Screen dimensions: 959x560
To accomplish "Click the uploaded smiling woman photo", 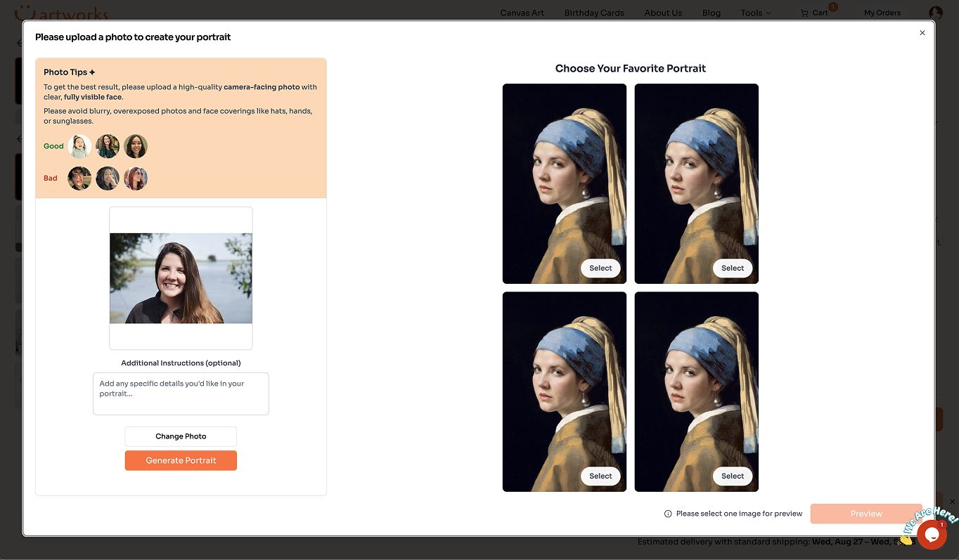I will click(181, 278).
